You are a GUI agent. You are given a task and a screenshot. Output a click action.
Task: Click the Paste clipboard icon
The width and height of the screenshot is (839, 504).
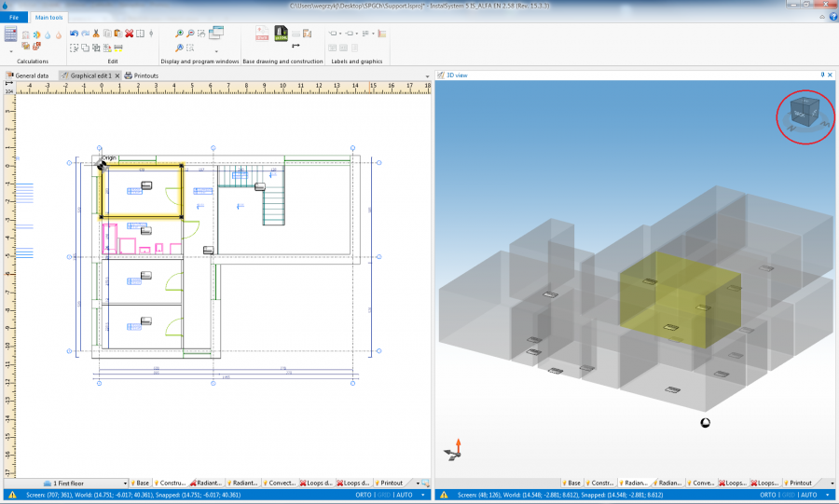click(x=117, y=34)
